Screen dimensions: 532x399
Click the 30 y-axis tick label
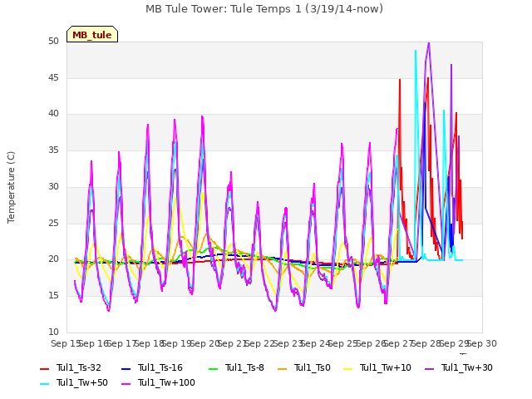[x=53, y=186]
